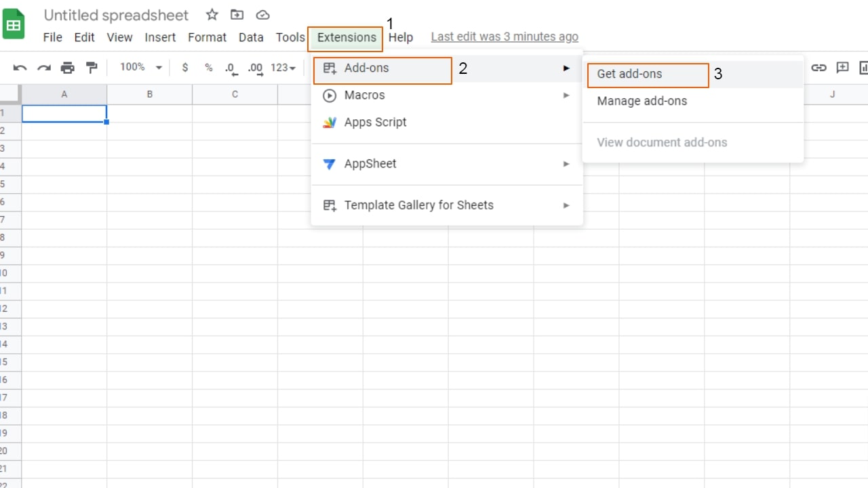This screenshot has width=868, height=488.
Task: Move spreadsheet using the folder icon
Action: (x=237, y=15)
